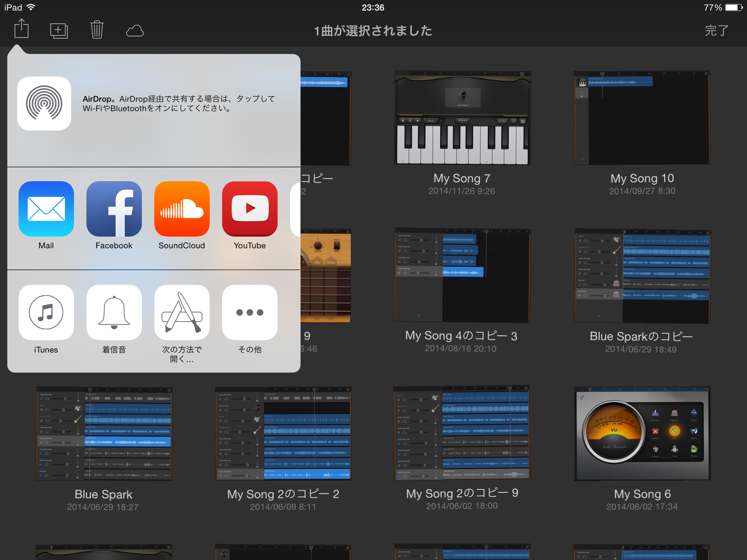Share song to YouTube

(x=250, y=209)
